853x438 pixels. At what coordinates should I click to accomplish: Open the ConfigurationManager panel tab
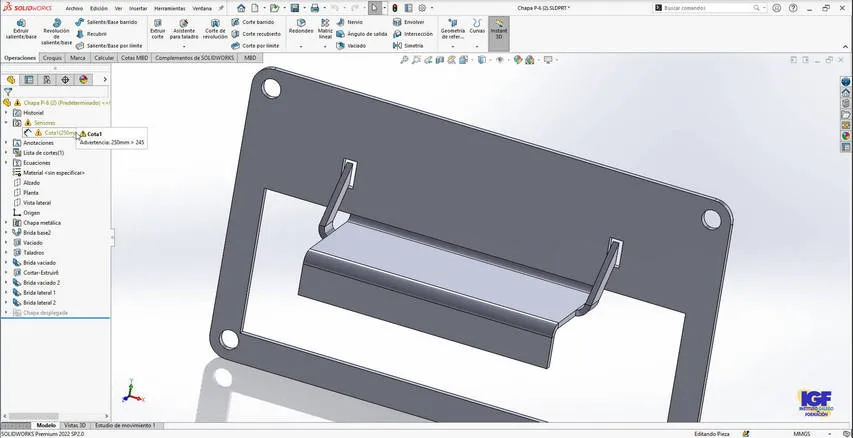(x=47, y=79)
